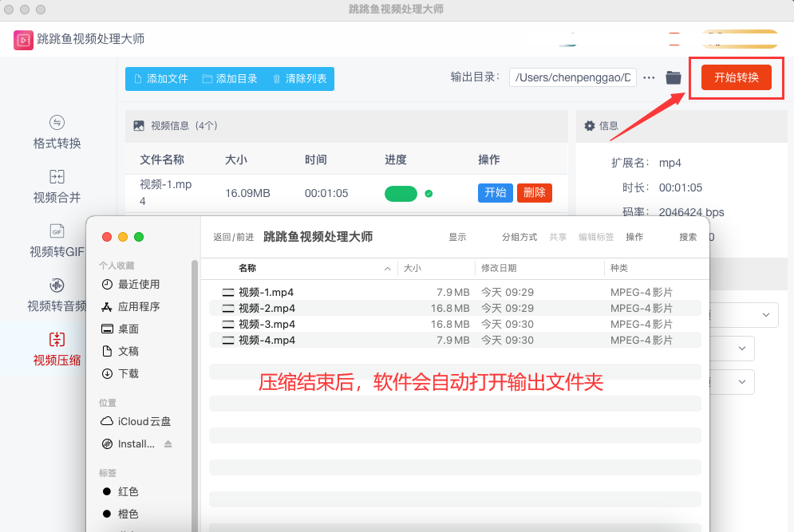Eject the Install... disk
This screenshot has width=794, height=532.
168,444
